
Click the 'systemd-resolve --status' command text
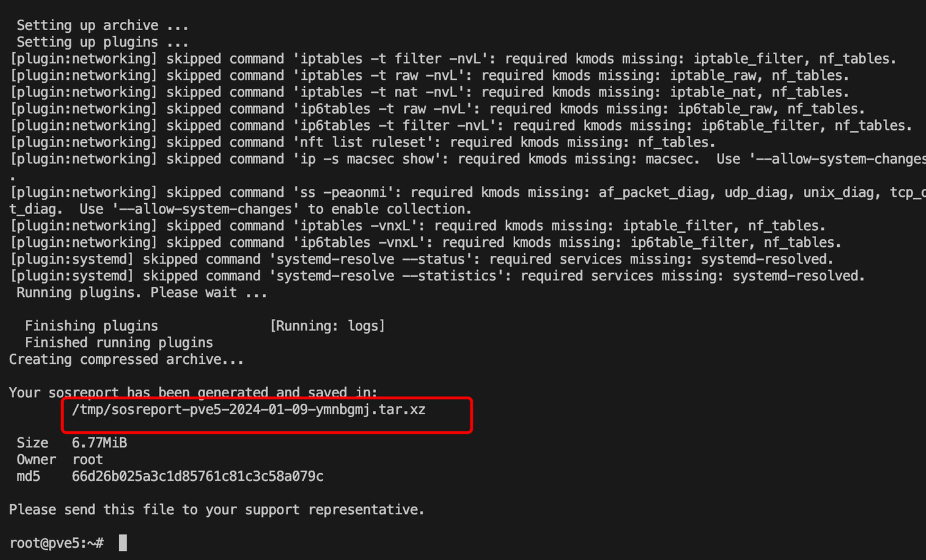coord(370,259)
